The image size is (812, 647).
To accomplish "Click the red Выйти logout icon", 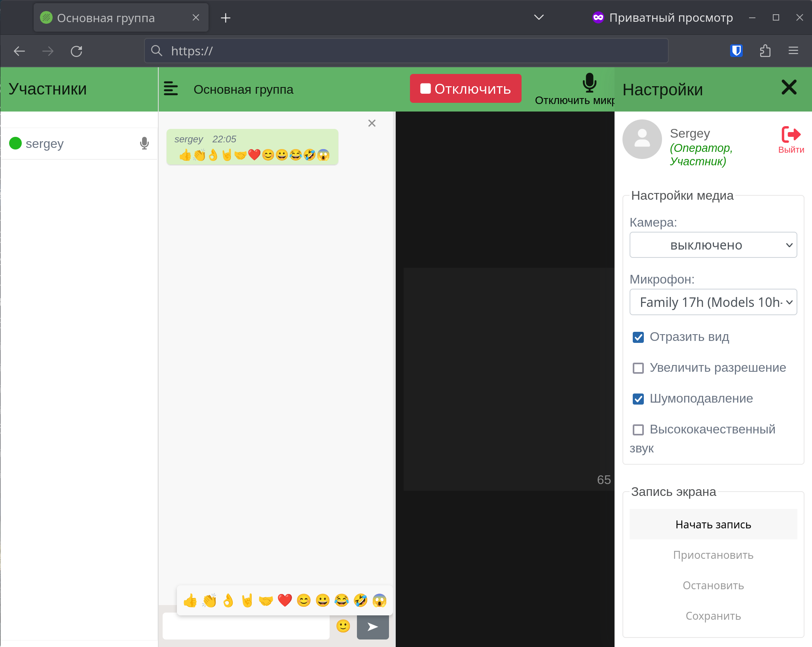I will (x=791, y=135).
